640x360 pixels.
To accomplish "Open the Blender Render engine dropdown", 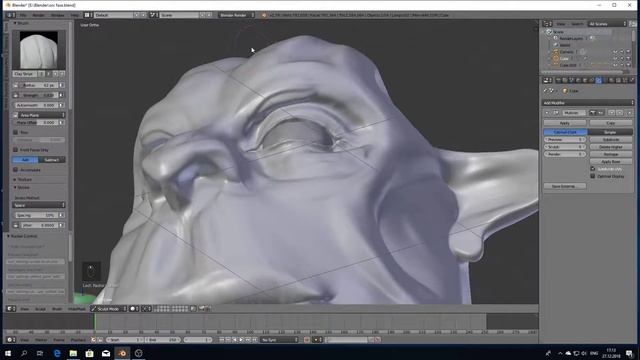I will click(236, 15).
